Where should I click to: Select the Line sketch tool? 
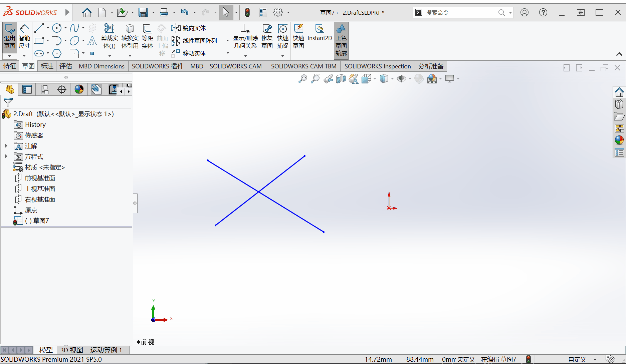tap(39, 28)
